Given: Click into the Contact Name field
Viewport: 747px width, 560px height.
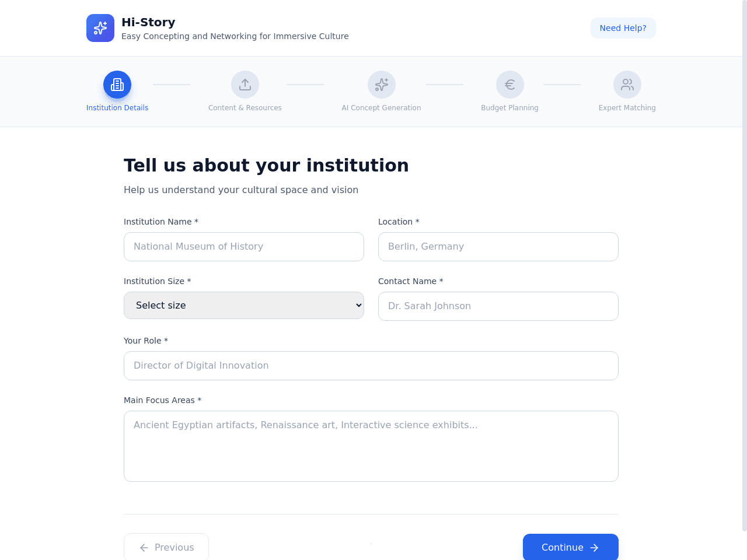Looking at the screenshot, I should [498, 306].
